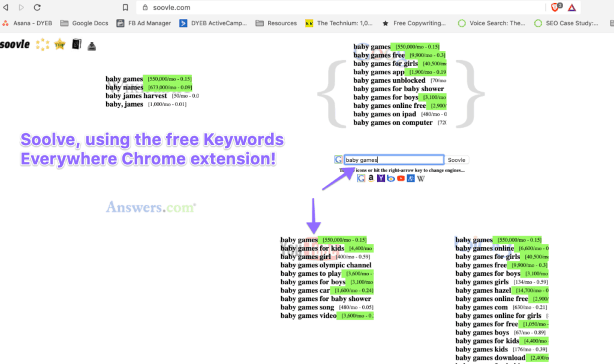Click 'baby games online for girls' suggestion
Image resolution: width=614 pixels, height=364 pixels.
tap(498, 315)
